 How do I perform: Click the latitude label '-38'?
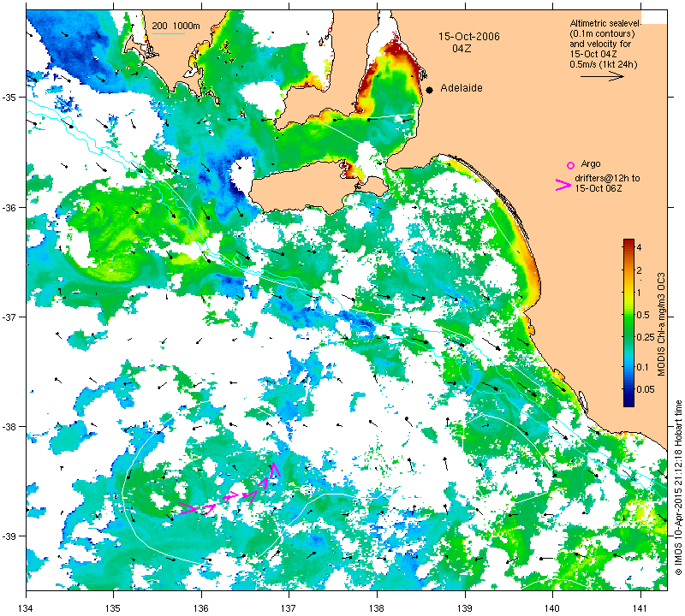tap(9, 427)
